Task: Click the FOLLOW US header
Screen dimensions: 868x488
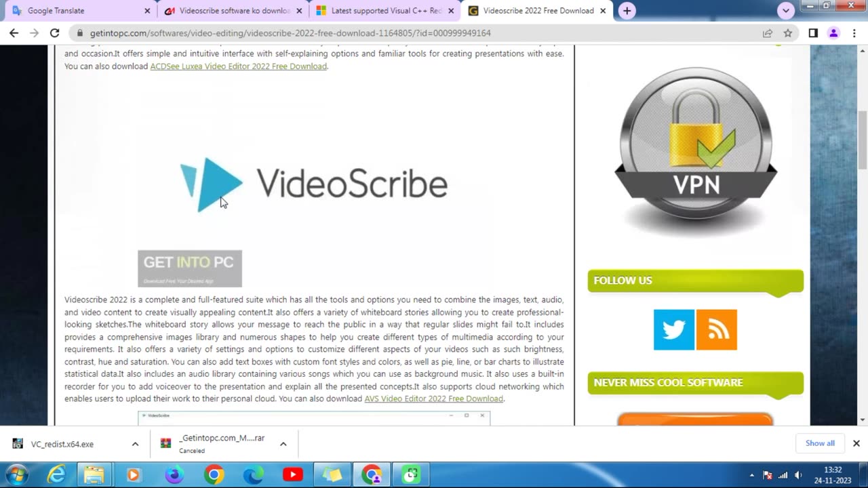Action: coord(696,281)
